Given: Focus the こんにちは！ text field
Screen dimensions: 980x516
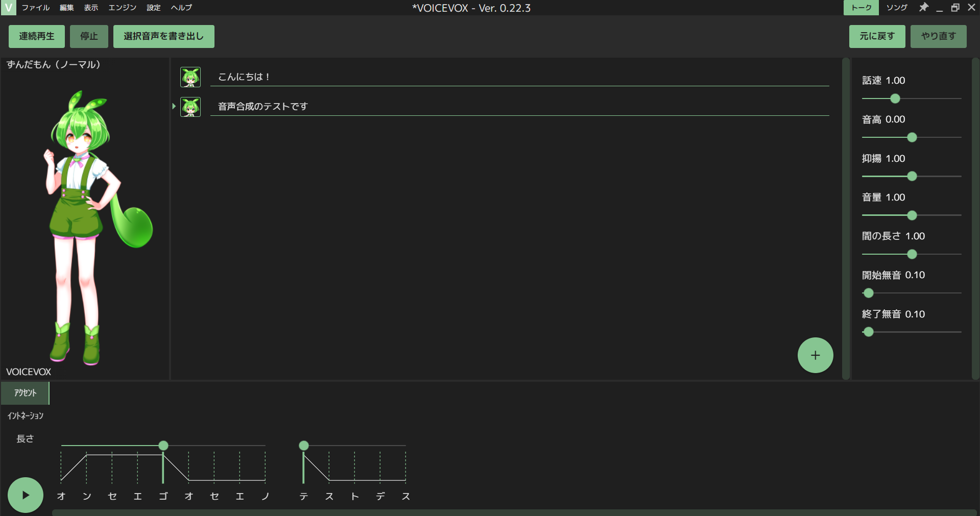Looking at the screenshot, I should 520,77.
